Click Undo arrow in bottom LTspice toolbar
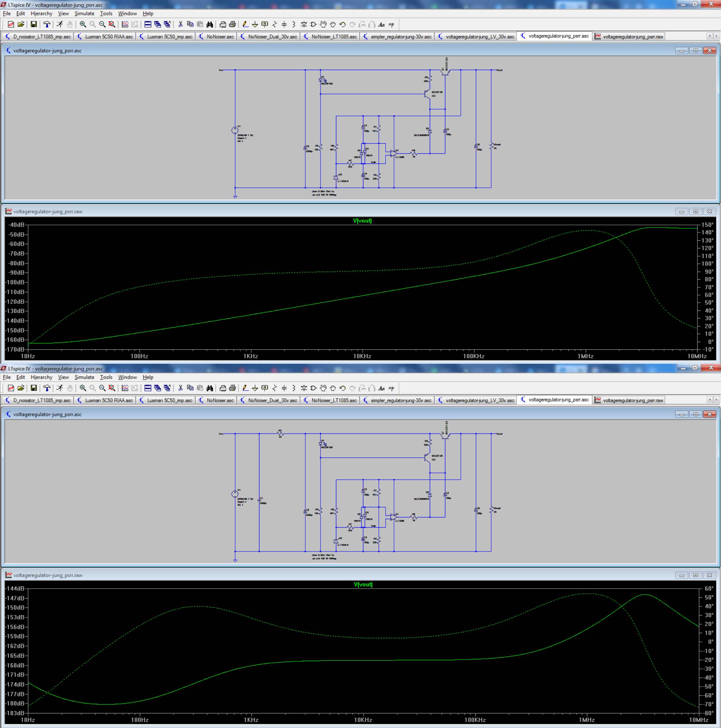The height and width of the screenshot is (728, 721). (342, 388)
